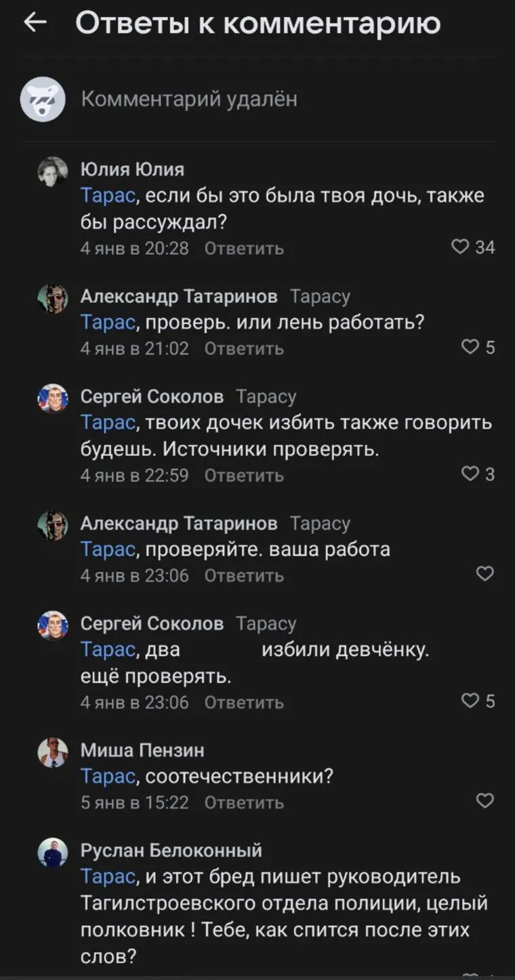
Task: Like Сергей Соколов's 23:06 comment with 5 likes
Action: pyautogui.click(x=470, y=701)
